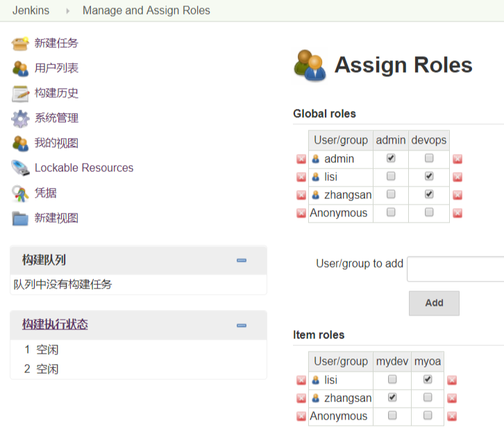The image size is (504, 432).
Task: Uncheck devops role for zhangsan
Action: click(429, 194)
